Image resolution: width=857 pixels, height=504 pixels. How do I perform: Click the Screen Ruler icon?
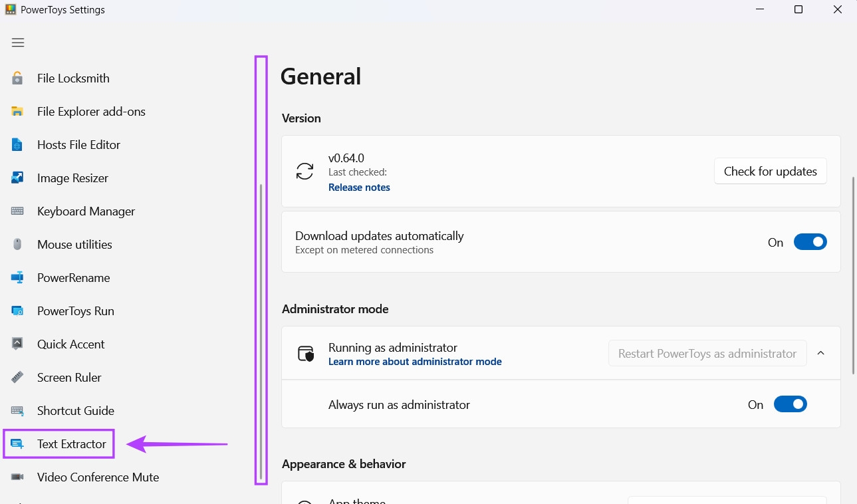coord(17,377)
